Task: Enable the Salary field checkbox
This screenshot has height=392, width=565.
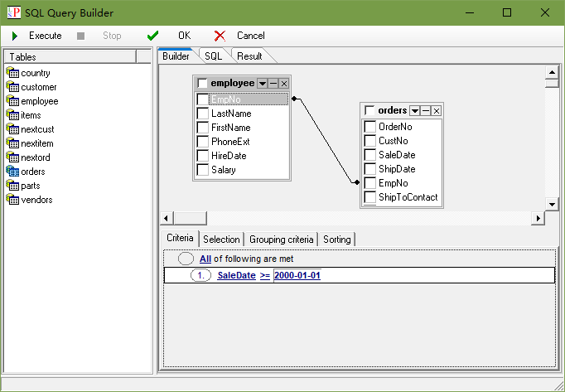Action: 203,170
